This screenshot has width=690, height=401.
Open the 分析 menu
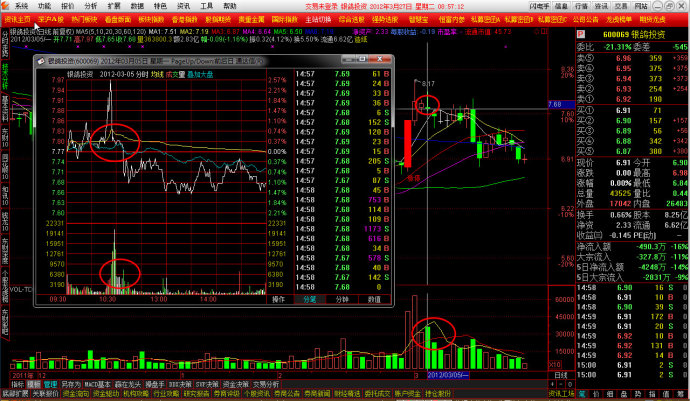[x=91, y=6]
